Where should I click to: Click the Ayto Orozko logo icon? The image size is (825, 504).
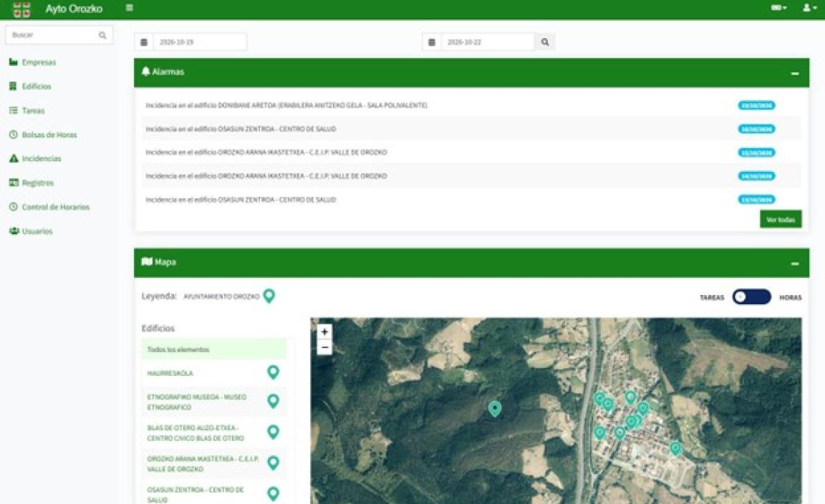coord(21,9)
